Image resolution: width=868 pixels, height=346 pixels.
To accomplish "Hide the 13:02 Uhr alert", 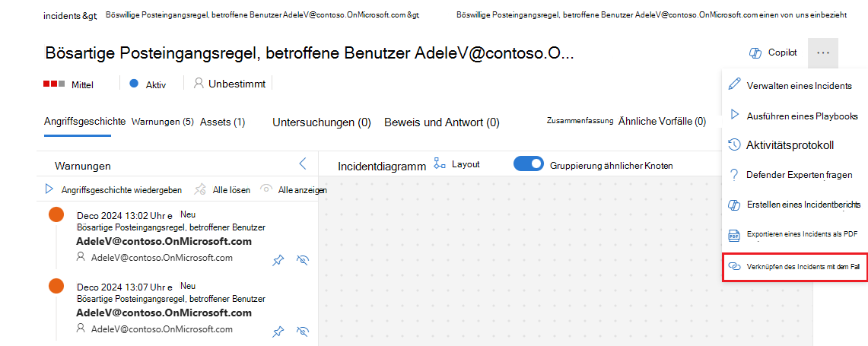I will [302, 259].
